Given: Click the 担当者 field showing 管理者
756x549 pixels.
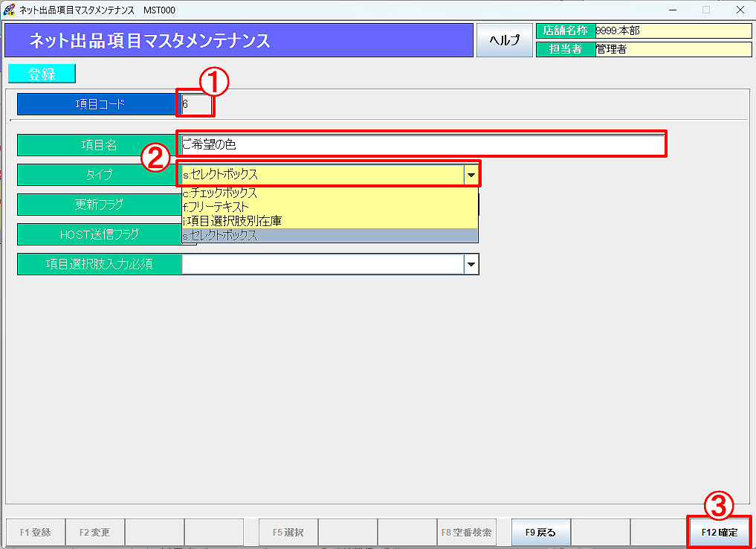Looking at the screenshot, I should [673, 49].
